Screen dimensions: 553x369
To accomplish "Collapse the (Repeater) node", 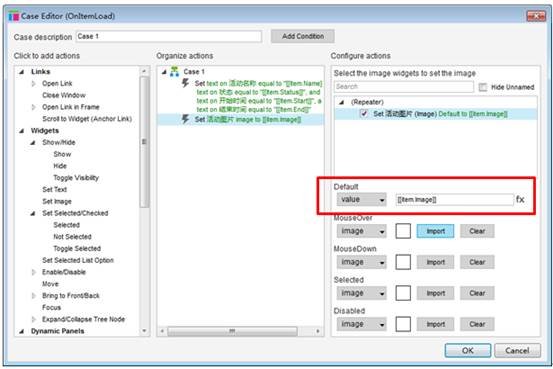I will [x=341, y=102].
